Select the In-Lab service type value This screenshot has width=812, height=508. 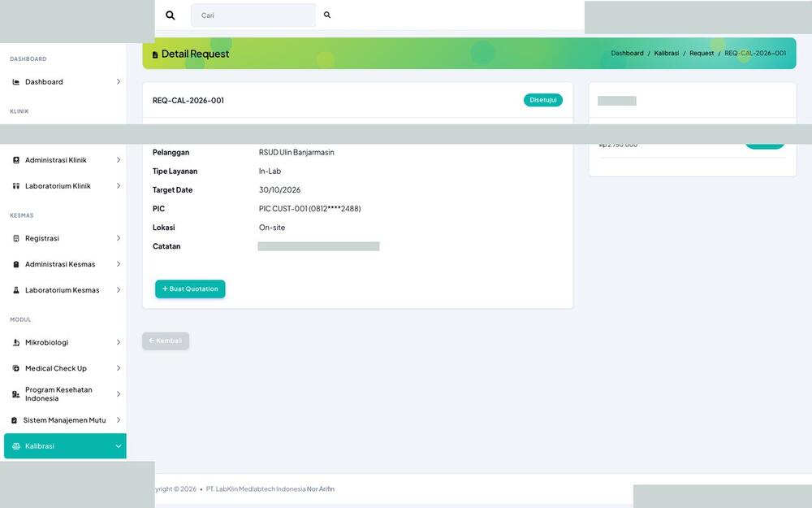270,171
